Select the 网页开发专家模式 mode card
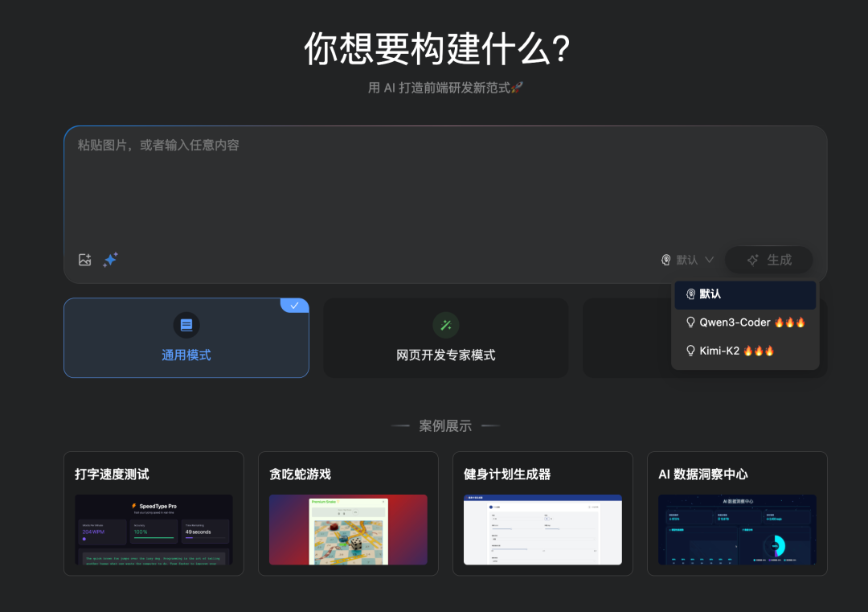This screenshot has height=612, width=868. [445, 338]
